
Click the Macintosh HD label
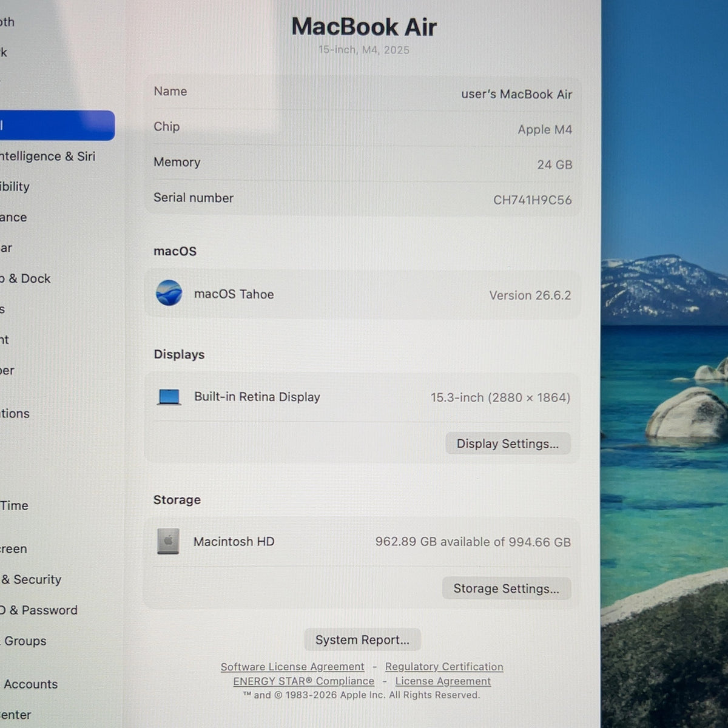click(234, 541)
